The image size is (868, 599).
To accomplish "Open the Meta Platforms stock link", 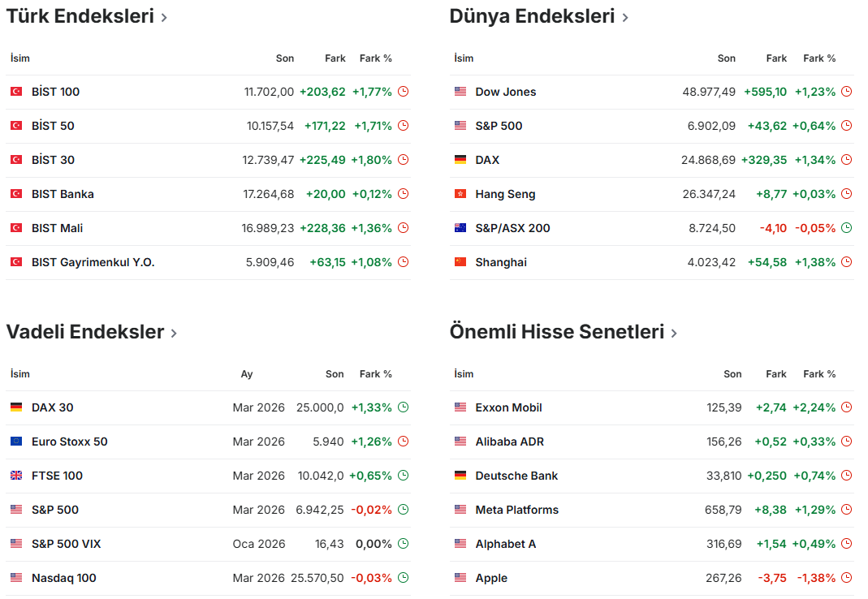I will point(516,510).
